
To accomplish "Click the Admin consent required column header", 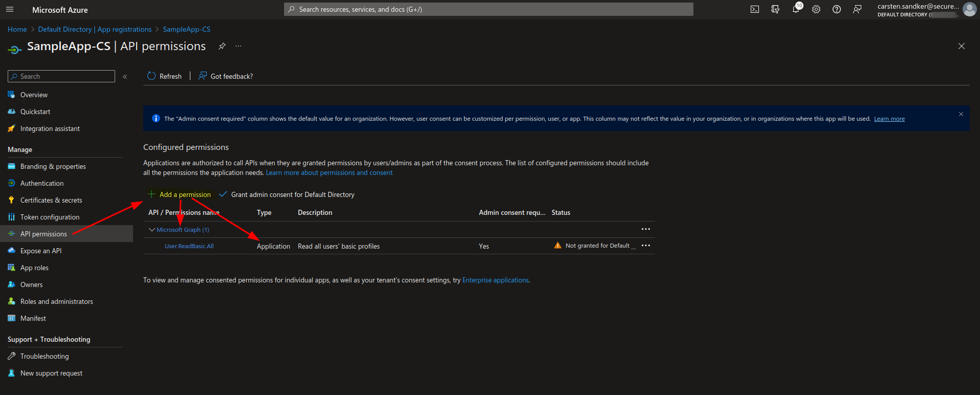I will [x=512, y=212].
